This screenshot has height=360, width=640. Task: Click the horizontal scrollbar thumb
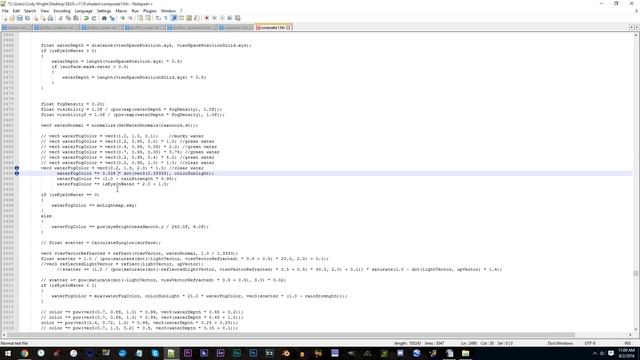[292, 335]
